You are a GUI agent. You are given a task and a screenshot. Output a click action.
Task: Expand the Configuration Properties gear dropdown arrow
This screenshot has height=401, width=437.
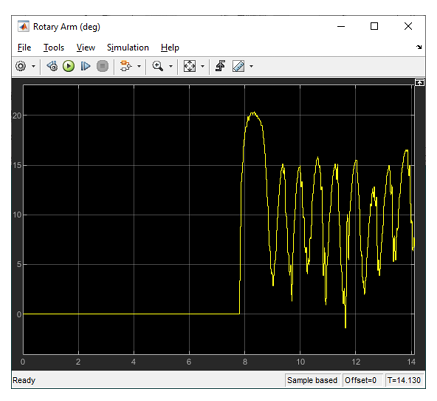click(x=33, y=66)
